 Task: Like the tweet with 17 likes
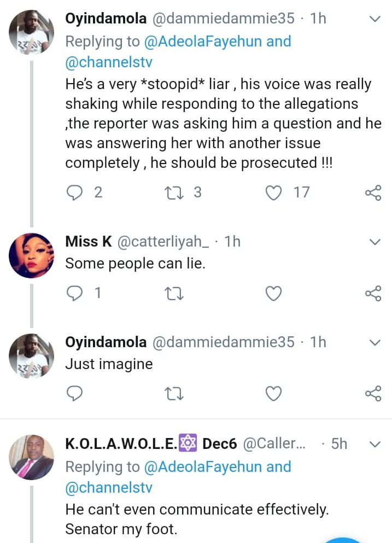coord(273,192)
